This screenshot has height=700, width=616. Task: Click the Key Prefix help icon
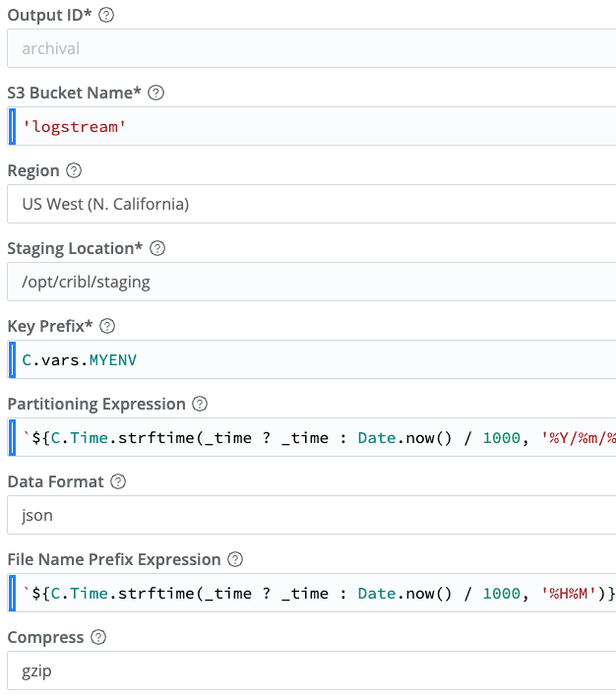tap(108, 327)
